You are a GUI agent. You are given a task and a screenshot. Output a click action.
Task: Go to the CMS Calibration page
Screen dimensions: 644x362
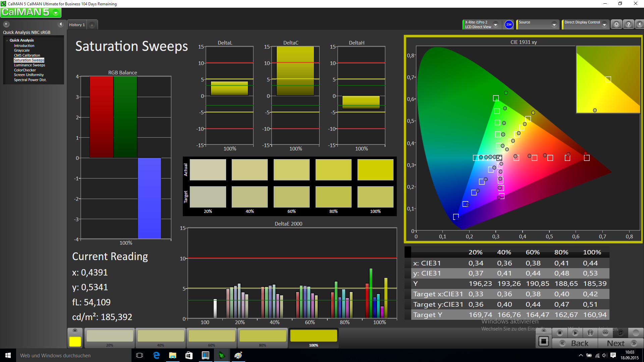(27, 55)
